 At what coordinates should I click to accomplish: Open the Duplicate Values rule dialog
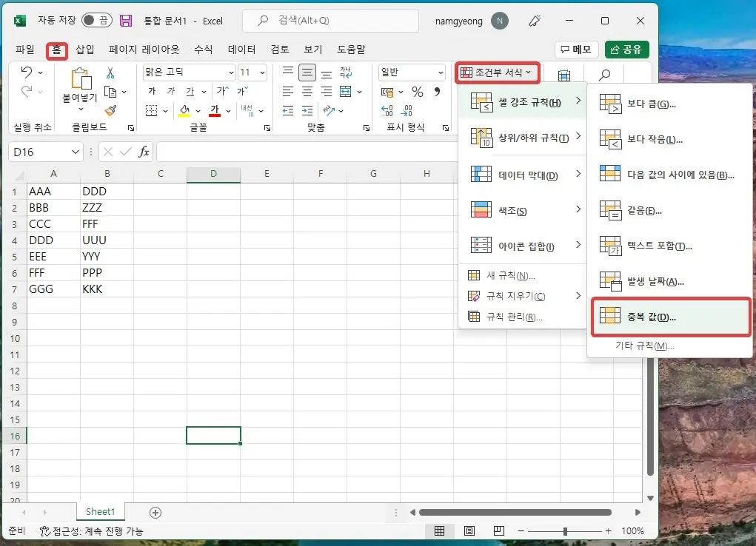[650, 317]
